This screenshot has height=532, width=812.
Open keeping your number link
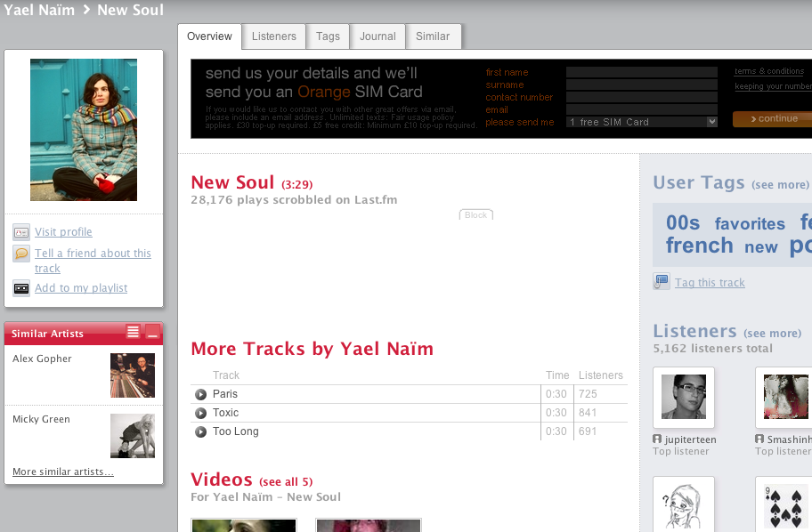[x=773, y=86]
